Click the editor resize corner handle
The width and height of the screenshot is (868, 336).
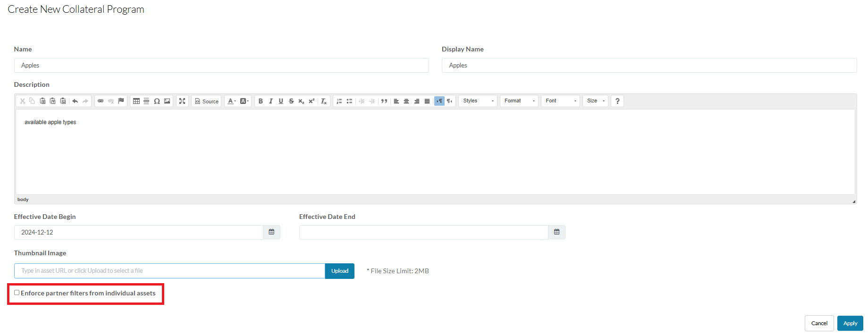coord(854,201)
